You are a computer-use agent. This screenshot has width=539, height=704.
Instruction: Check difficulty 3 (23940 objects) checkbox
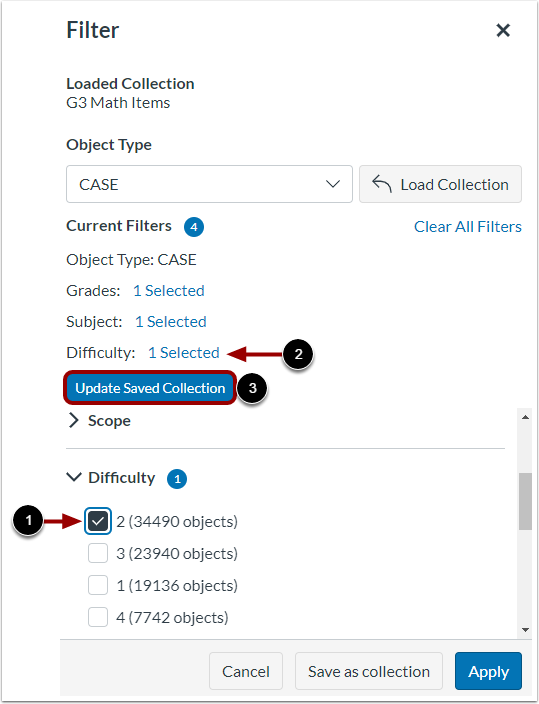pyautogui.click(x=98, y=553)
